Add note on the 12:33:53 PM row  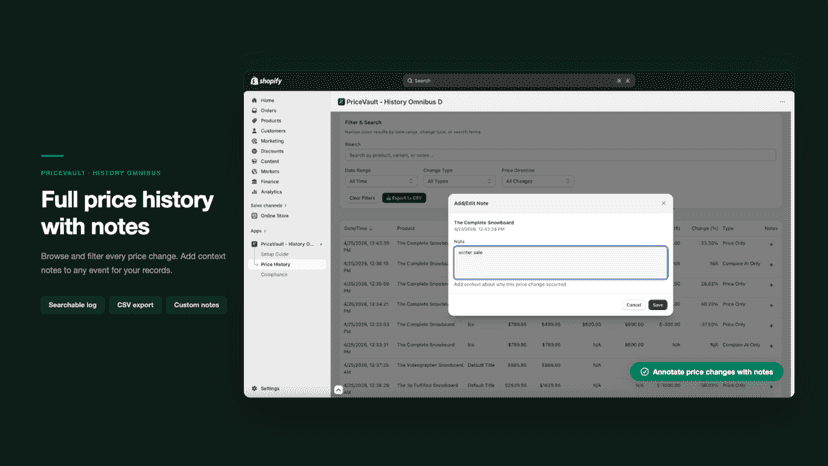point(771,325)
